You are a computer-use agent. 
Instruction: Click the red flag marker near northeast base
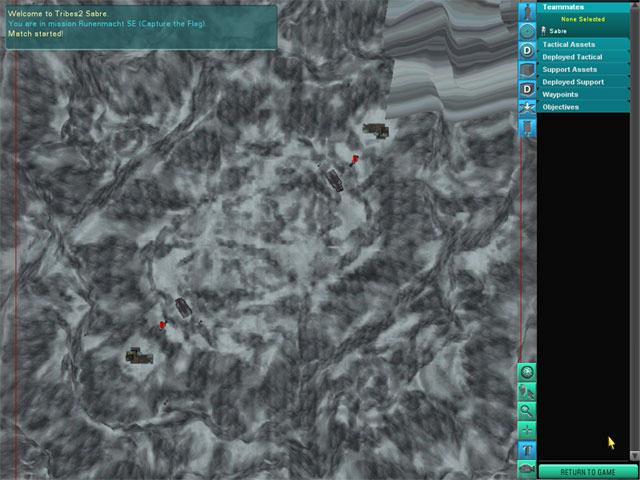coord(355,159)
